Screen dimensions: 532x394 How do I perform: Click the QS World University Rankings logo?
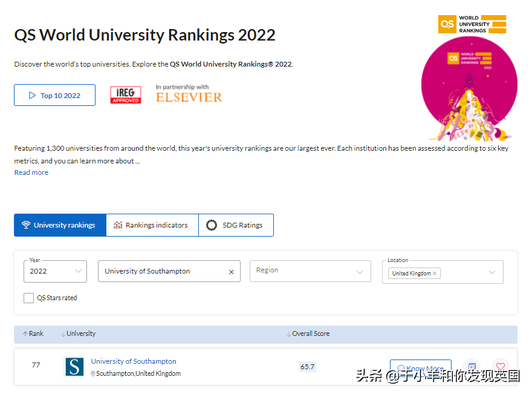pos(472,24)
